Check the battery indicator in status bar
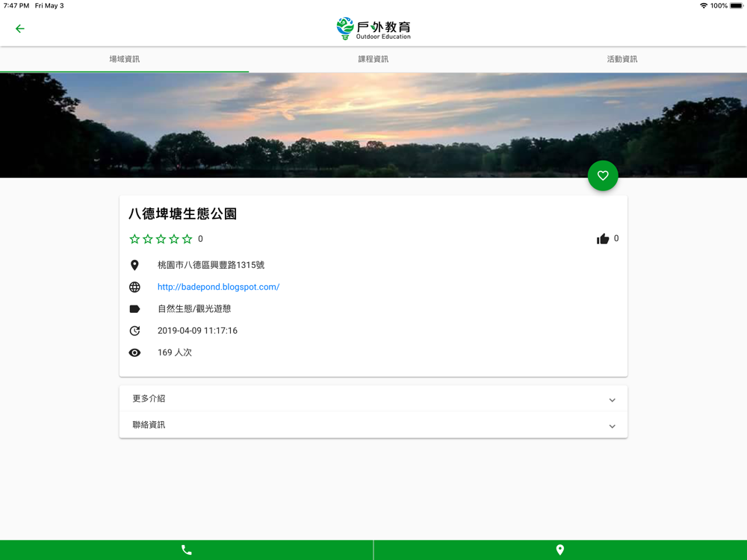This screenshot has height=560, width=747. click(737, 6)
